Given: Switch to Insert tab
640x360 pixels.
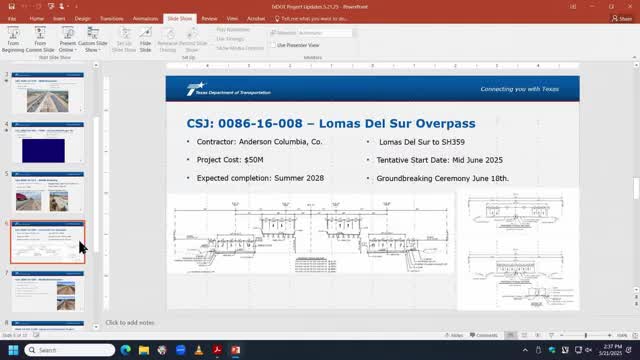Looking at the screenshot, I should 59,19.
